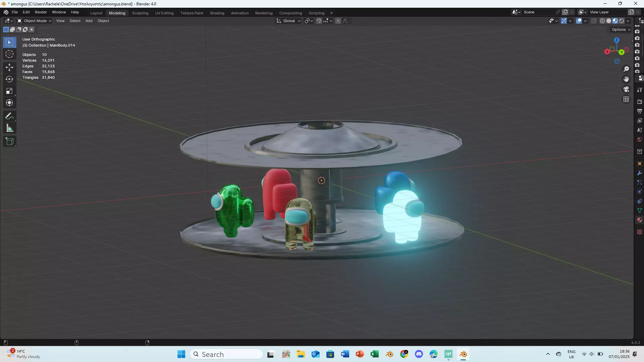Image resolution: width=644 pixels, height=362 pixels.
Task: Open the Render properties tab
Action: [x=640, y=102]
